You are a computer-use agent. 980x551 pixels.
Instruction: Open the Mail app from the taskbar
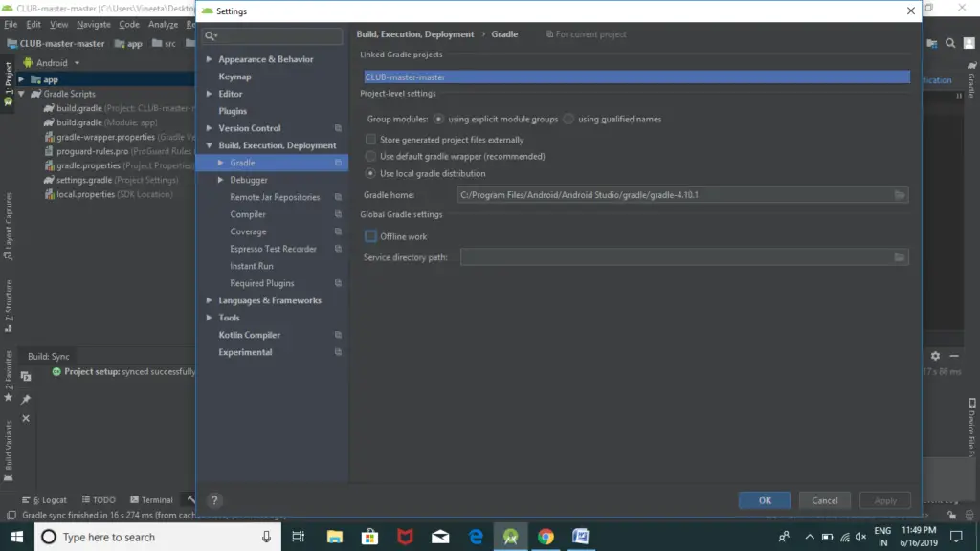click(x=440, y=537)
